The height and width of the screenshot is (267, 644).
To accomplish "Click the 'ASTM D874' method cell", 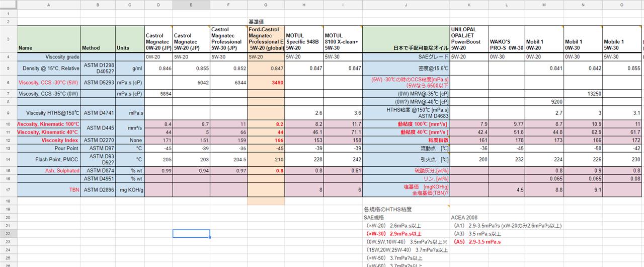I will pos(98,171).
